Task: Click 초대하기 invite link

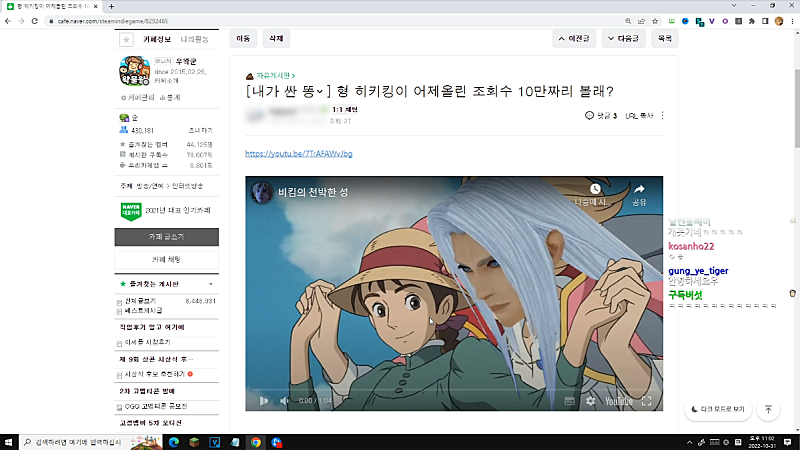Action: click(201, 131)
